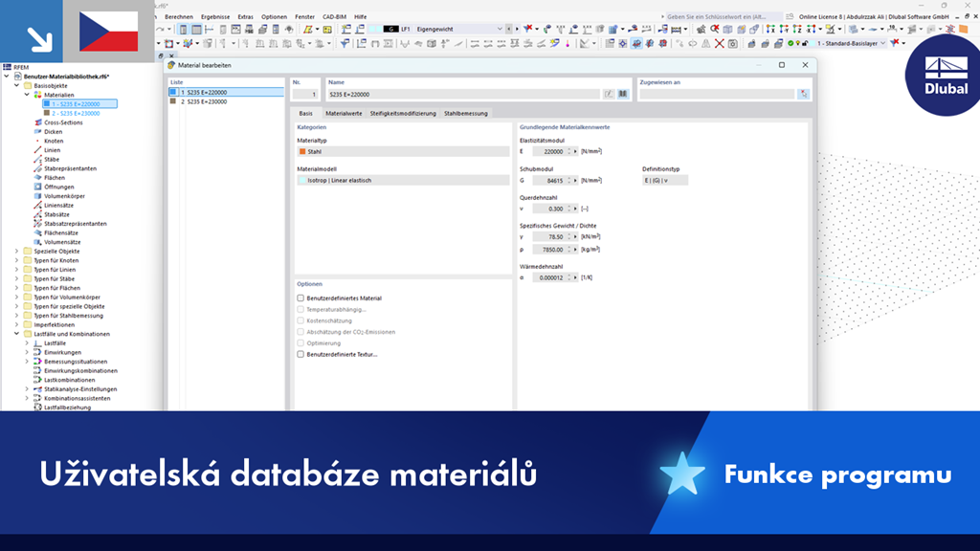This screenshot has height=551, width=980.
Task: Click the Cross-Sections icon in navigator
Action: [37, 122]
